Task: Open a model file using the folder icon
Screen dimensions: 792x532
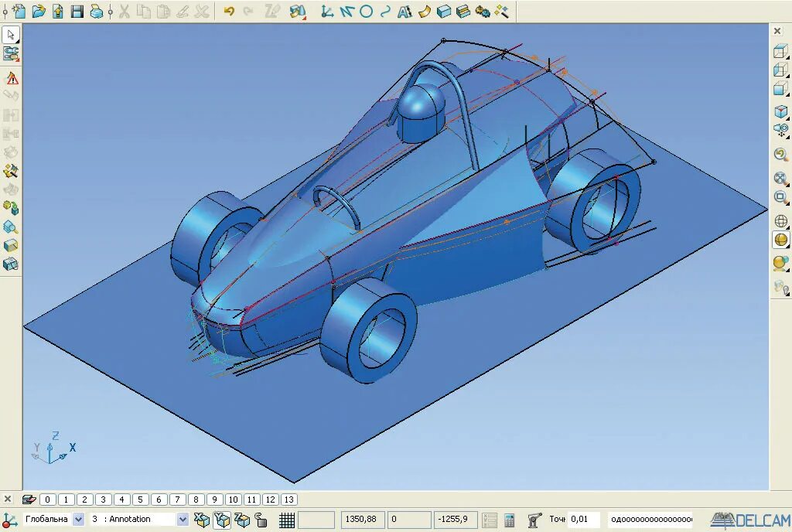Action: [x=39, y=11]
